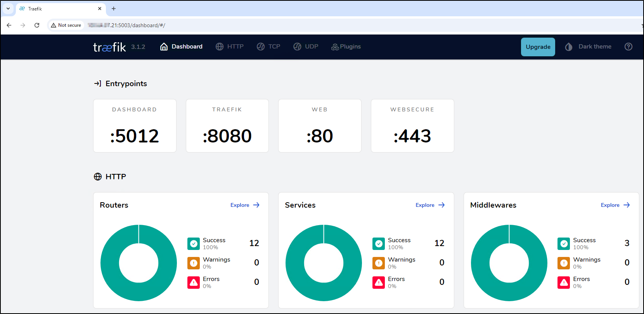Click the Middlewares Errors red icon
This screenshot has height=314, width=644.
[x=564, y=283]
